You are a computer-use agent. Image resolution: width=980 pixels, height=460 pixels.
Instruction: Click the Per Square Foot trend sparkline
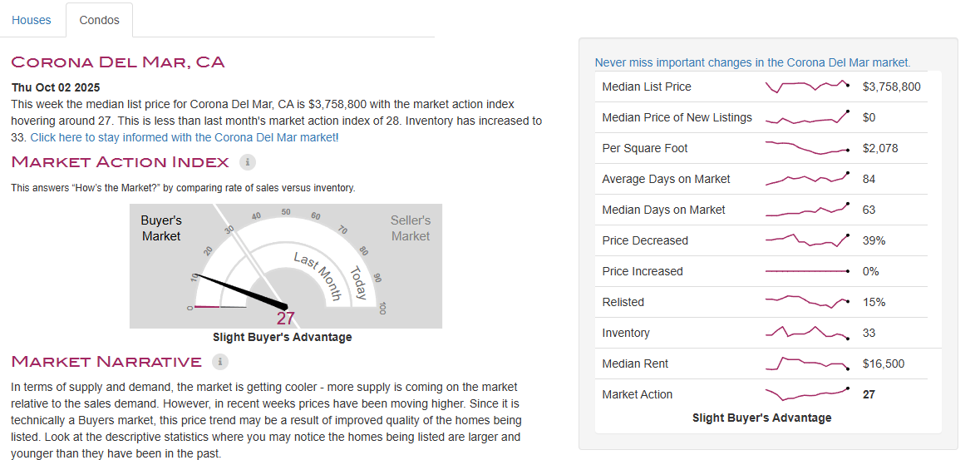point(807,148)
